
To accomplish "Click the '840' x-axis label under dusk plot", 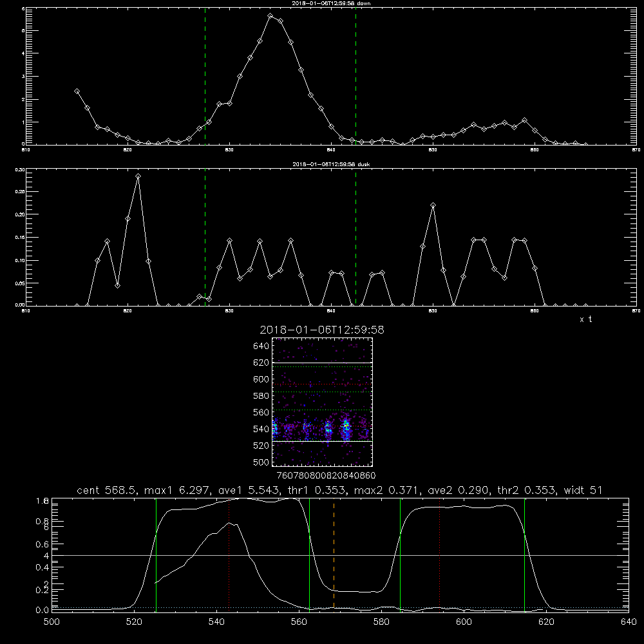I will (331, 311).
